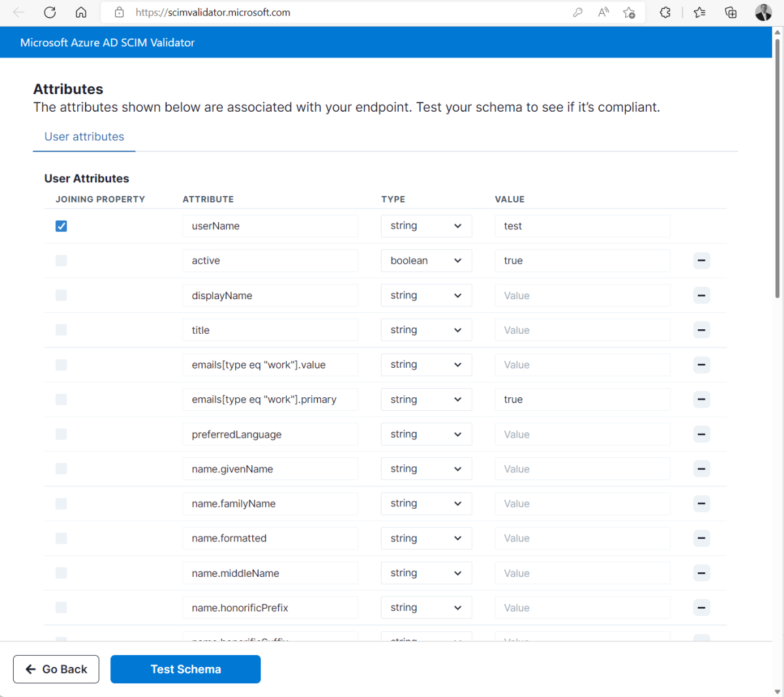
Task: Check joining property for name.familyName
Action: pos(61,504)
